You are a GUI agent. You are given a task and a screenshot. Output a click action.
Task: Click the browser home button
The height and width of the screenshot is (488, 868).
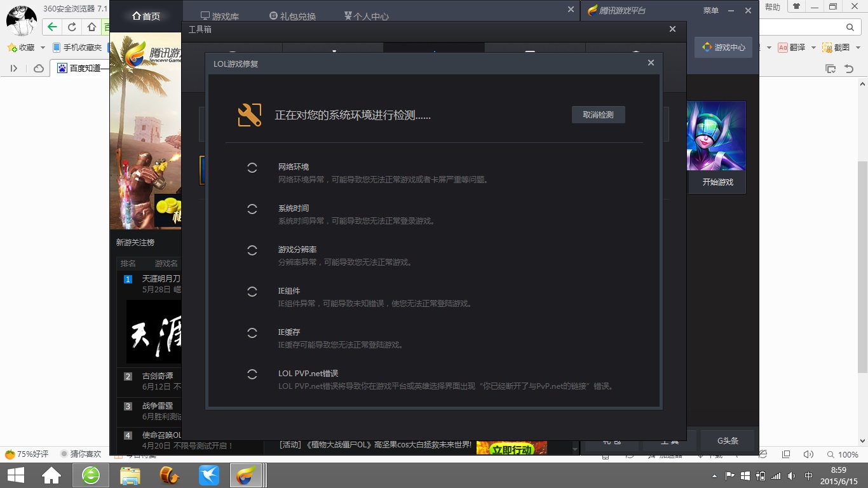click(x=92, y=27)
